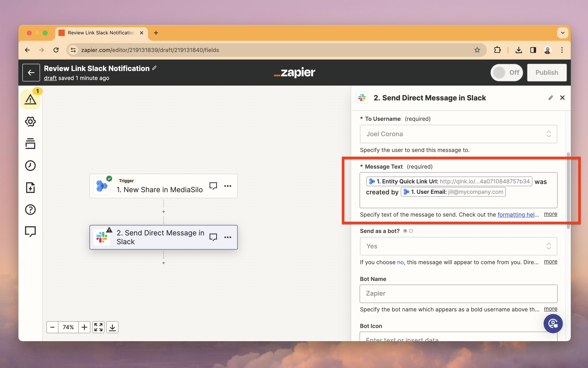Add a step after the Slack action
588x368 pixels.
click(164, 263)
